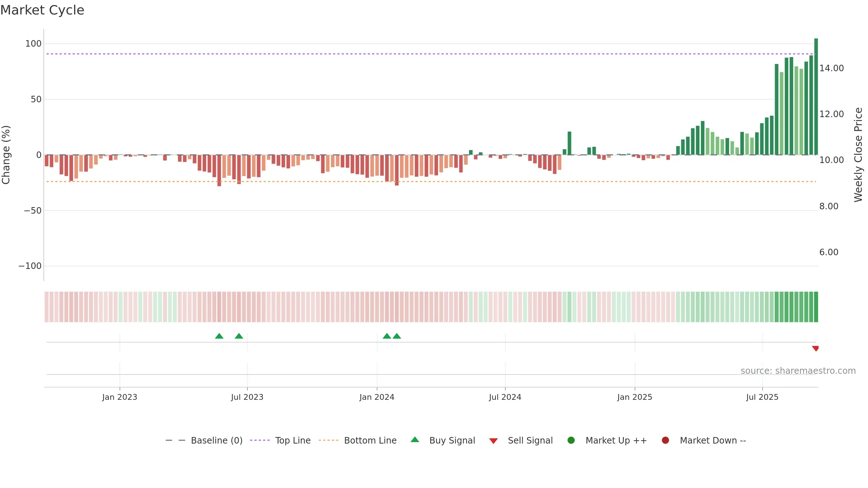This screenshot has height=488, width=868.
Task: Click the red Sell Signal triangle icon in legend
Action: [x=493, y=441]
